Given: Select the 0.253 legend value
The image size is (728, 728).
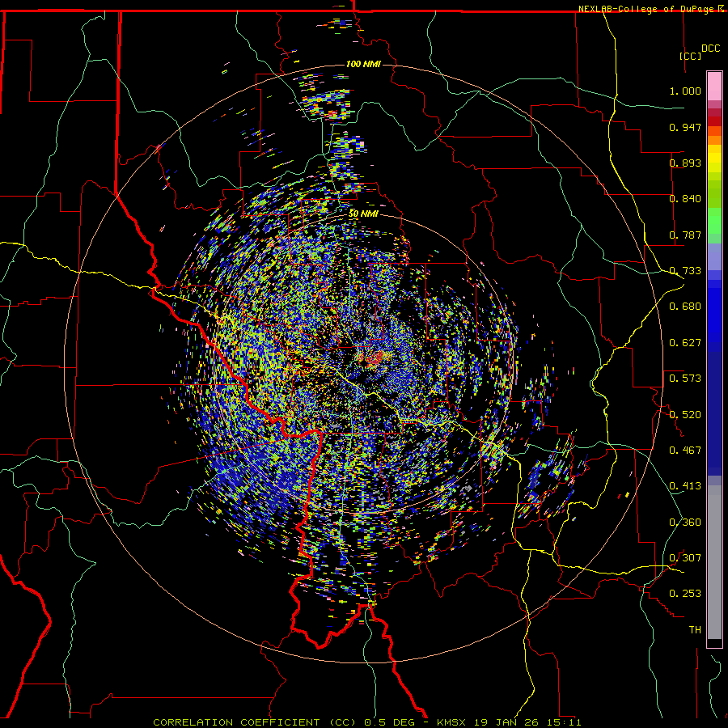Looking at the screenshot, I should 685,594.
